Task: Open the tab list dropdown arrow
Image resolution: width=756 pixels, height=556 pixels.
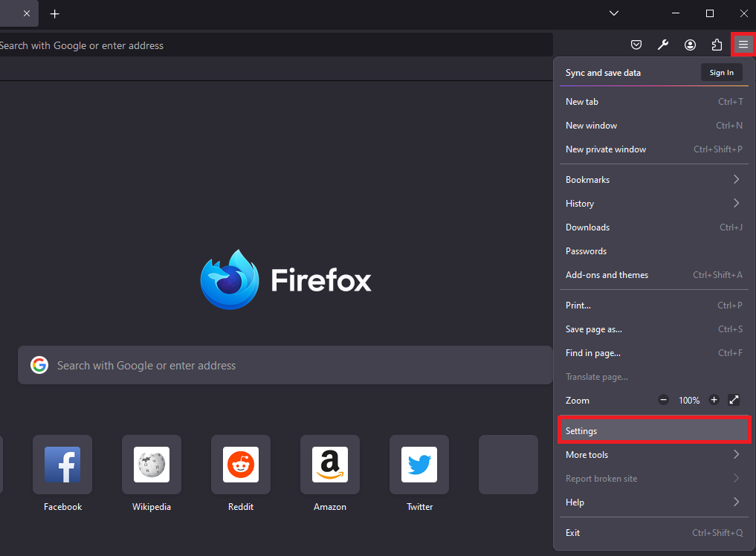Action: click(x=613, y=13)
